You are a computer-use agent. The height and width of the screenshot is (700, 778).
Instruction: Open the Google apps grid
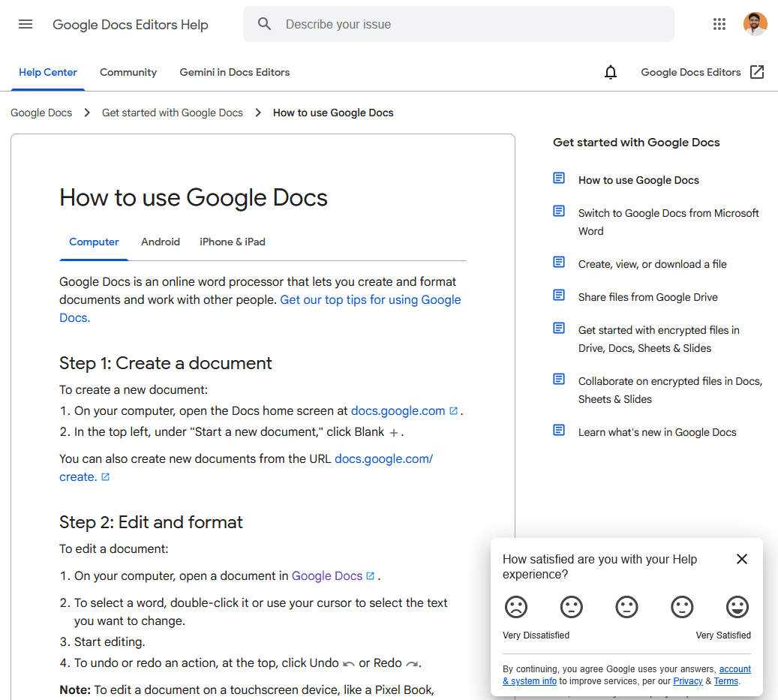(x=719, y=24)
